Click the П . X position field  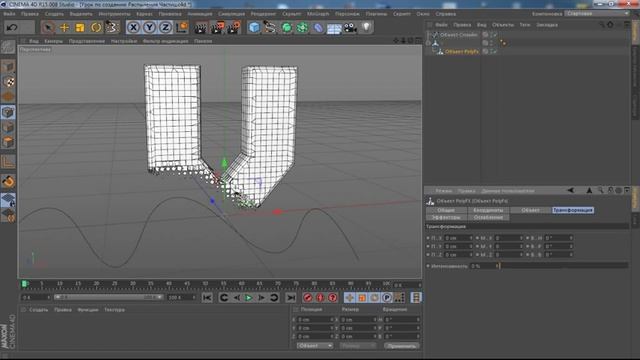pos(458,238)
